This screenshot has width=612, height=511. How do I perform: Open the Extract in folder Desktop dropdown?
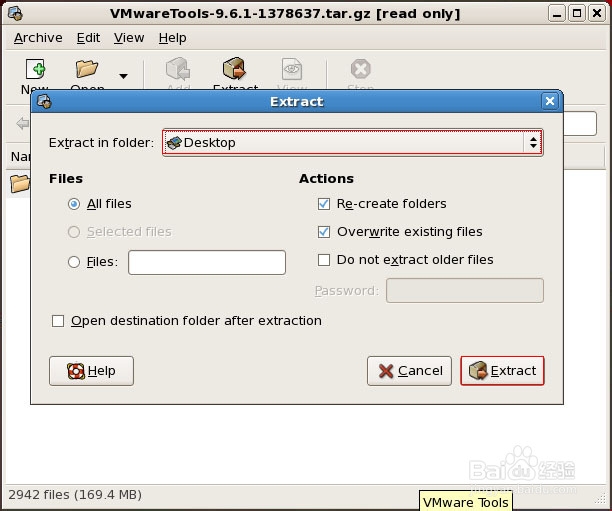(352, 142)
